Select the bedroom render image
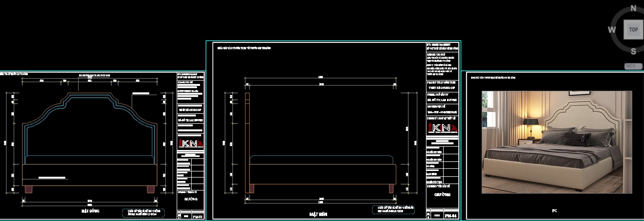The width and height of the screenshot is (644, 221). tap(557, 142)
